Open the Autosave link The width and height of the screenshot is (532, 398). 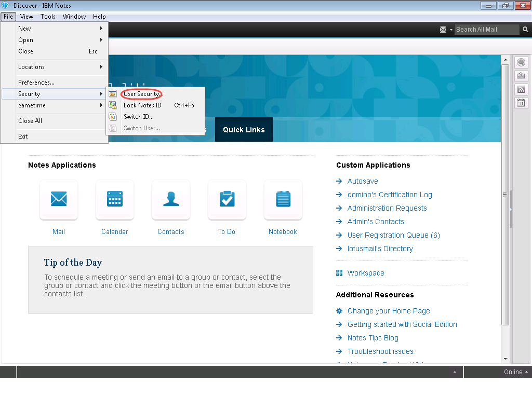click(x=363, y=182)
